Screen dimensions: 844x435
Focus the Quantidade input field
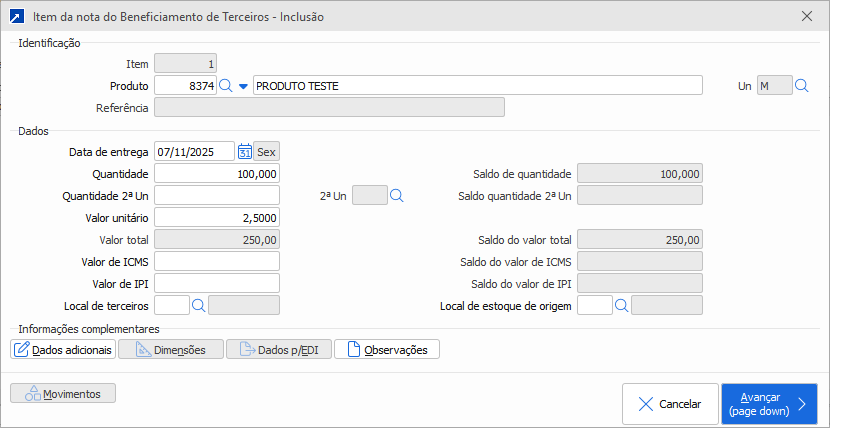tap(217, 174)
